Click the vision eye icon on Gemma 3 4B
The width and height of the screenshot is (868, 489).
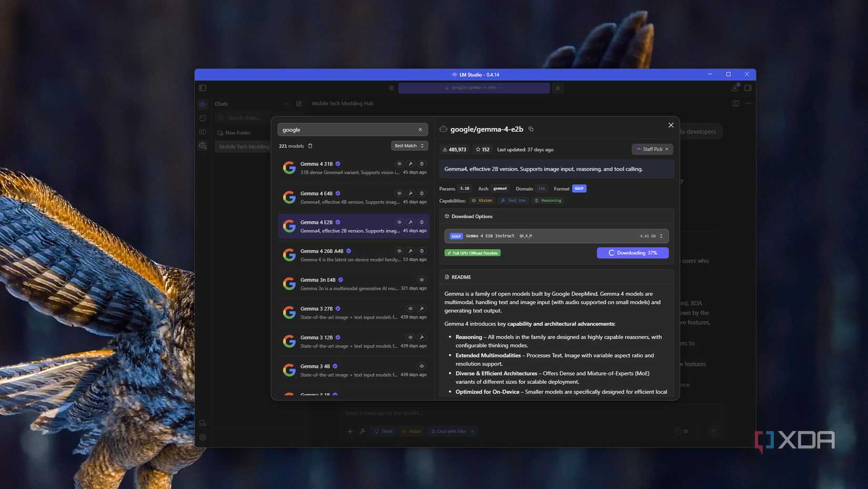point(421,366)
